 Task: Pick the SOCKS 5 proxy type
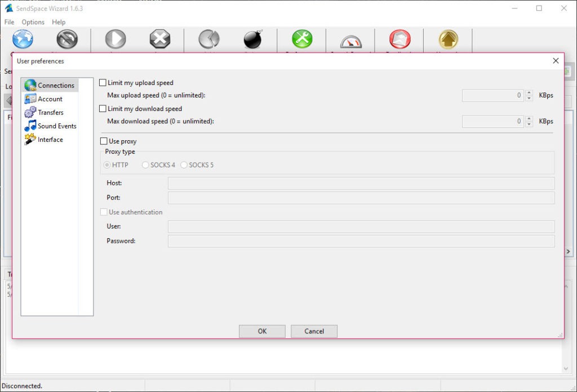184,165
